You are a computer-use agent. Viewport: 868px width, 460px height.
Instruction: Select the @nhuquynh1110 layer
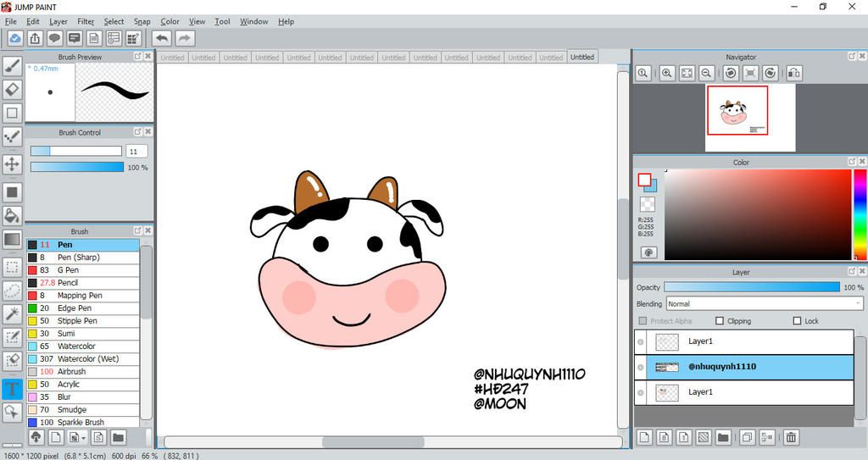743,367
